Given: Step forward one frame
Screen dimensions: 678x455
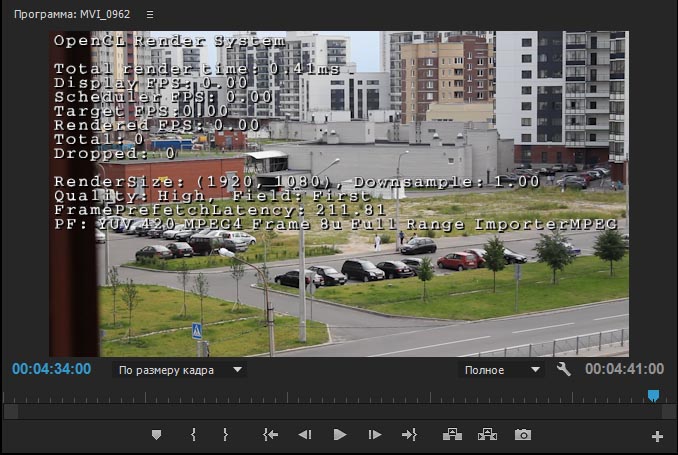Looking at the screenshot, I should click(375, 435).
